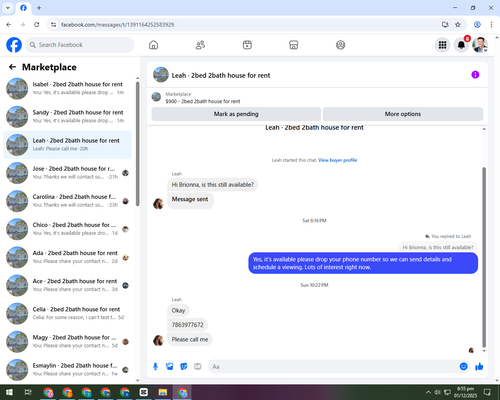Open the Friends icon in top navigation

(x=200, y=45)
